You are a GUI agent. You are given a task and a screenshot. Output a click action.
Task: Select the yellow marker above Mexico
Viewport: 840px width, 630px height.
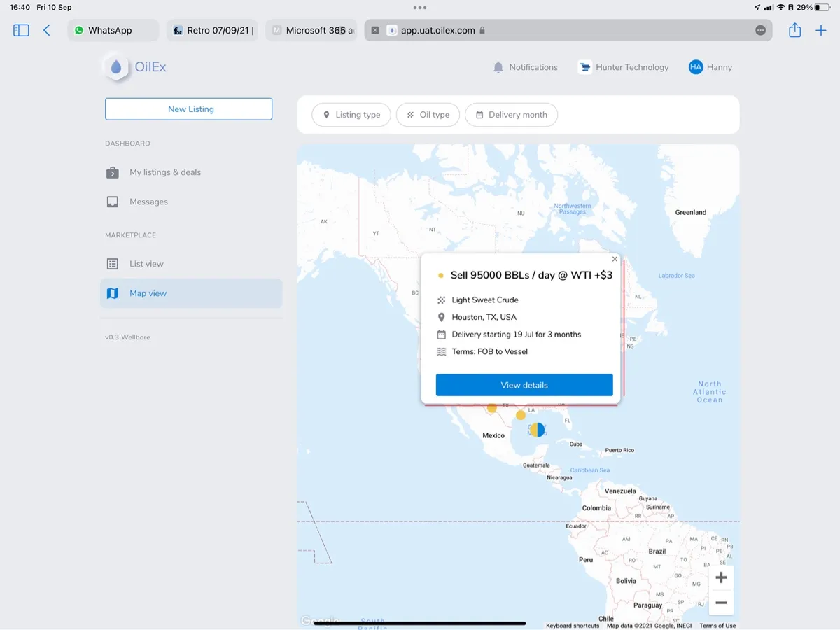[x=492, y=408]
